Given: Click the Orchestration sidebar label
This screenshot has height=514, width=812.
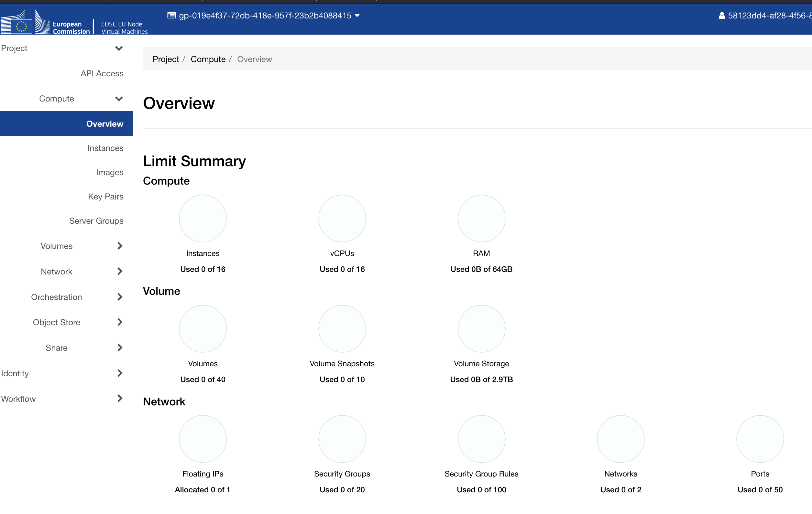Looking at the screenshot, I should tap(56, 297).
